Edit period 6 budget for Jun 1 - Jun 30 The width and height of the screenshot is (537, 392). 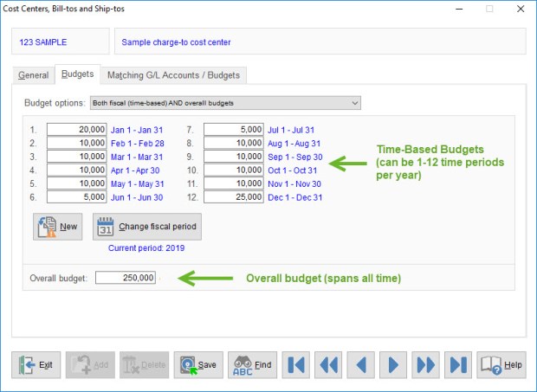pyautogui.click(x=77, y=197)
